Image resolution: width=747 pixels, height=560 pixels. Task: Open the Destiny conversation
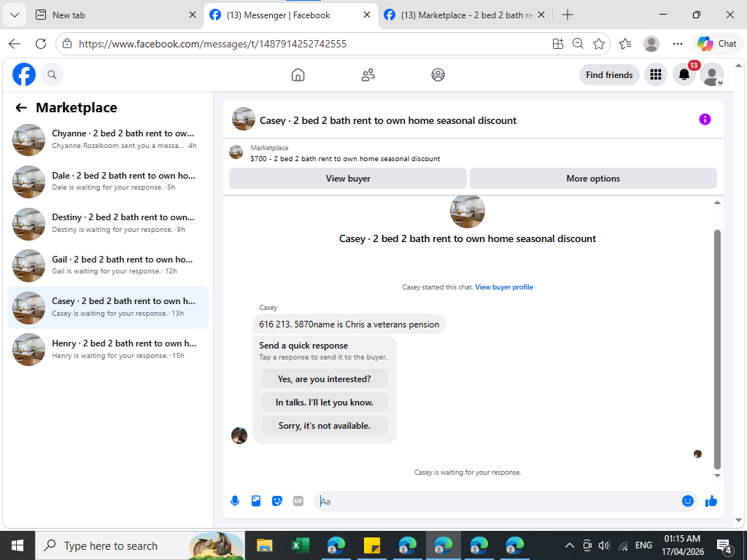pos(108,223)
